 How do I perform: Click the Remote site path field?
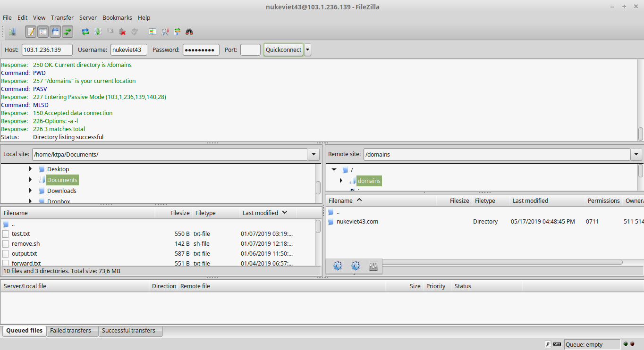pyautogui.click(x=497, y=154)
